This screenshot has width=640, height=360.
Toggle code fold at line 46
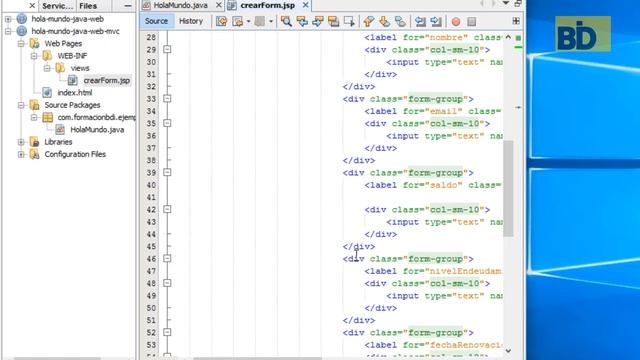(167, 259)
